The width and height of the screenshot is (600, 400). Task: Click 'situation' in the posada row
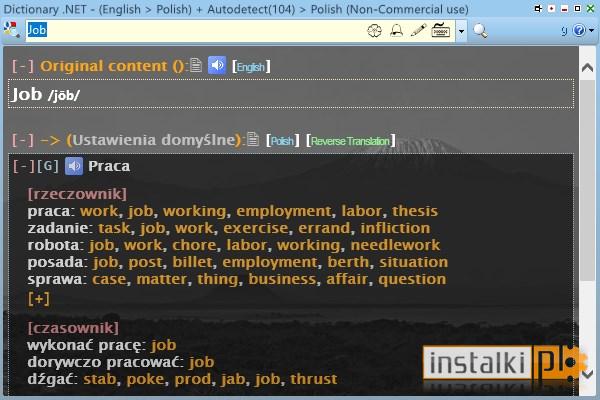413,262
